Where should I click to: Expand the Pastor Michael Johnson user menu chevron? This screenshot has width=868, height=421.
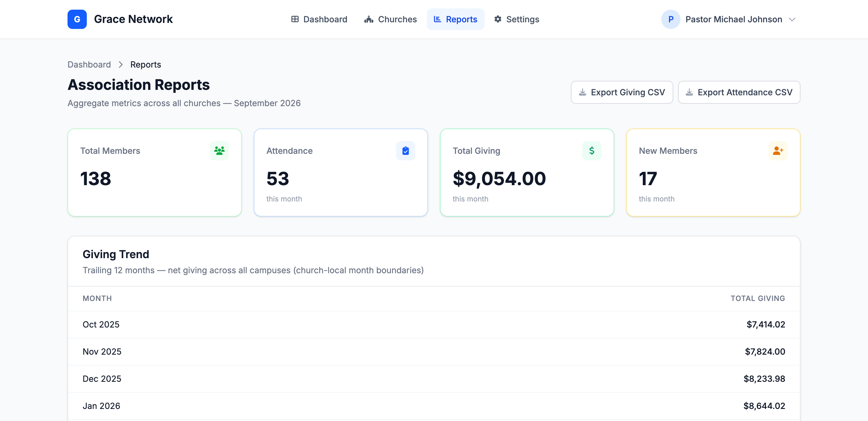(x=792, y=20)
